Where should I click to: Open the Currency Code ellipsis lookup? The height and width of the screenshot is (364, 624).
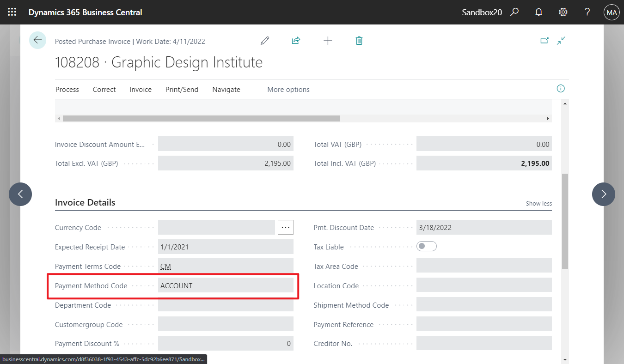[x=286, y=227]
